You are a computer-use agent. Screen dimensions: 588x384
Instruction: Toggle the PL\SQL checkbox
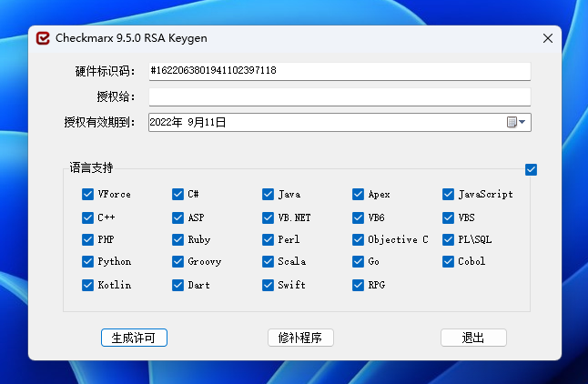point(448,239)
